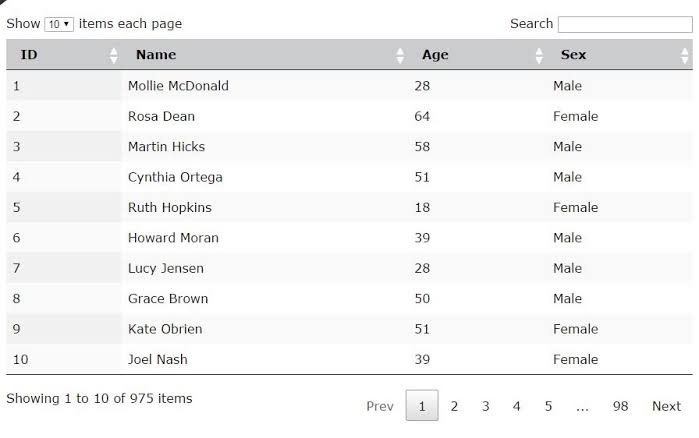The image size is (699, 438).
Task: Click the Name column header
Action: click(x=156, y=54)
